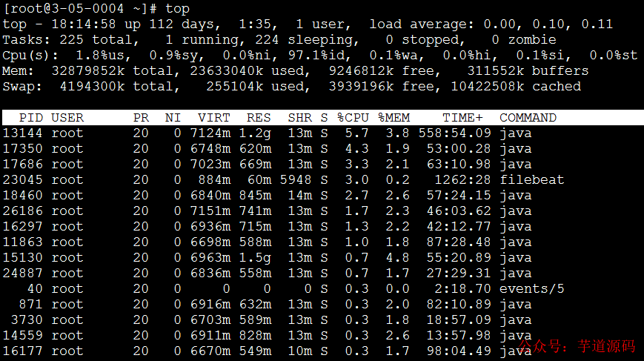Click the 5948 SHR value
Image resolution: width=644 pixels, height=361 pixels.
296,180
